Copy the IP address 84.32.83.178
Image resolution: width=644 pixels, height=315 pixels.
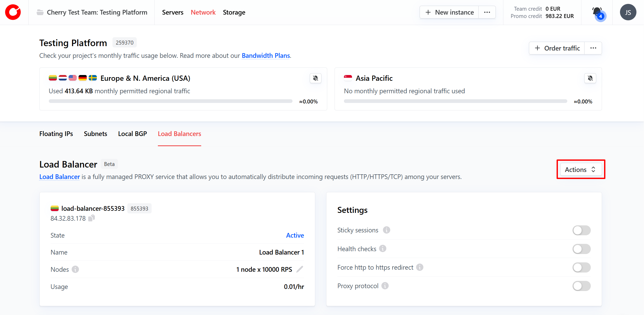point(92,218)
